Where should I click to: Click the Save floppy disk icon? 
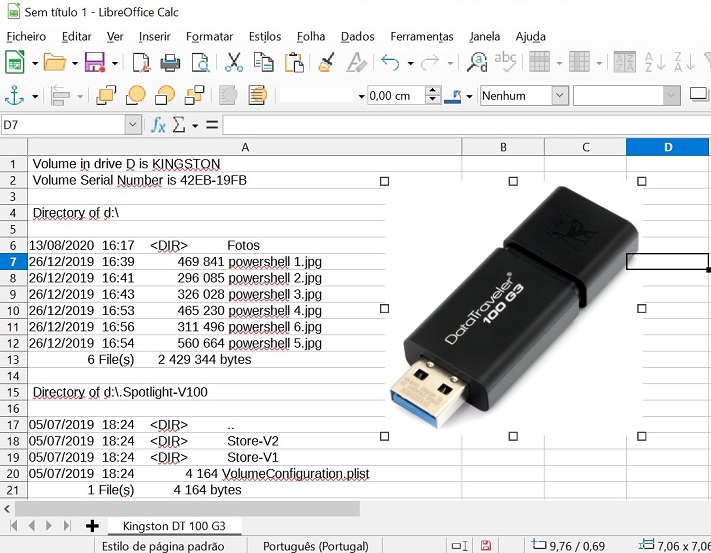pyautogui.click(x=95, y=63)
